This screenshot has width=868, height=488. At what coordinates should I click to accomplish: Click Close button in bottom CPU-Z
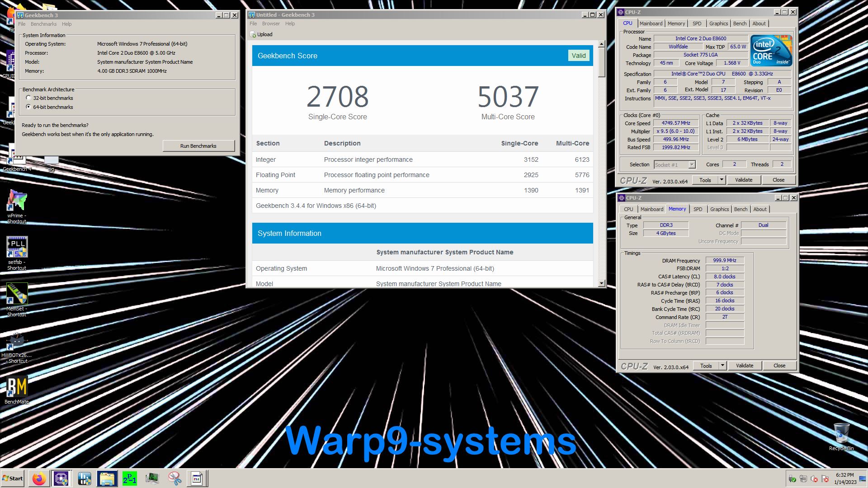click(x=779, y=366)
